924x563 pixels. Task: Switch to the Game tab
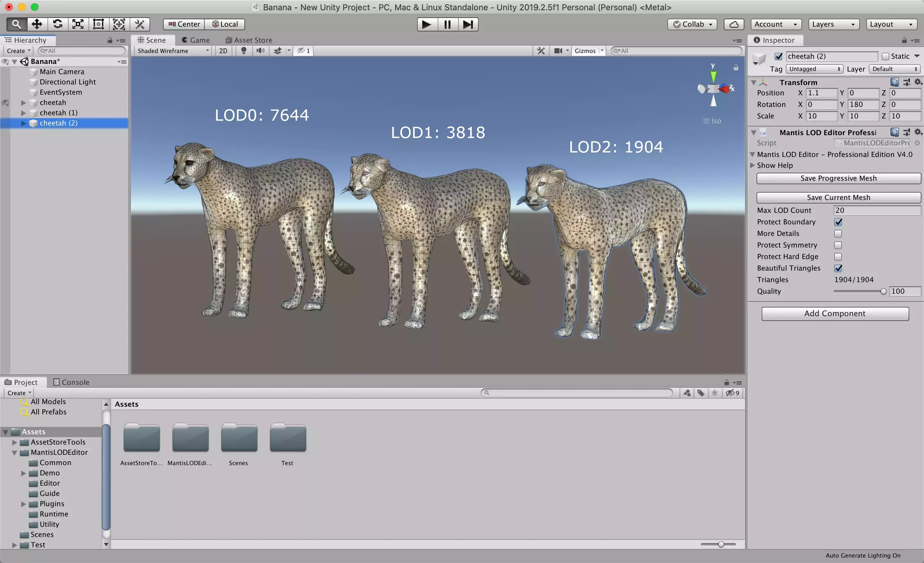[196, 40]
